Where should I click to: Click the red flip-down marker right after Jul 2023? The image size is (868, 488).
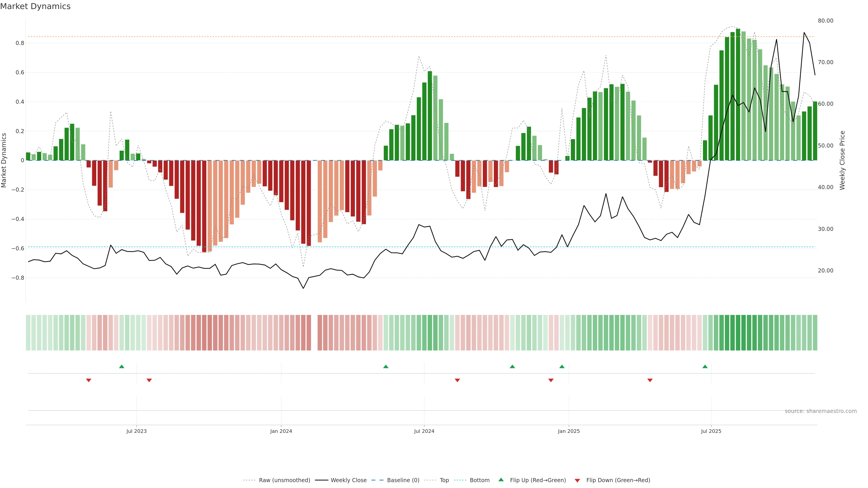[149, 380]
